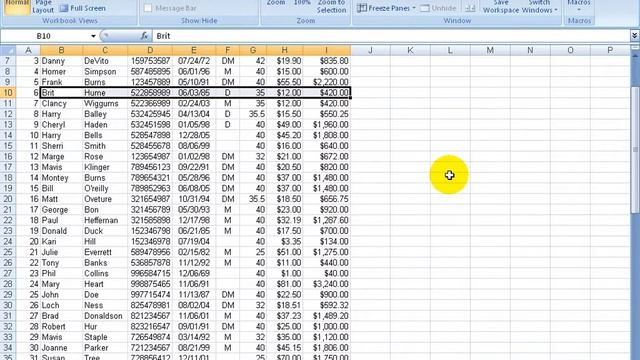
Task: Open the Name Box dropdown arrow
Action: (x=93, y=36)
